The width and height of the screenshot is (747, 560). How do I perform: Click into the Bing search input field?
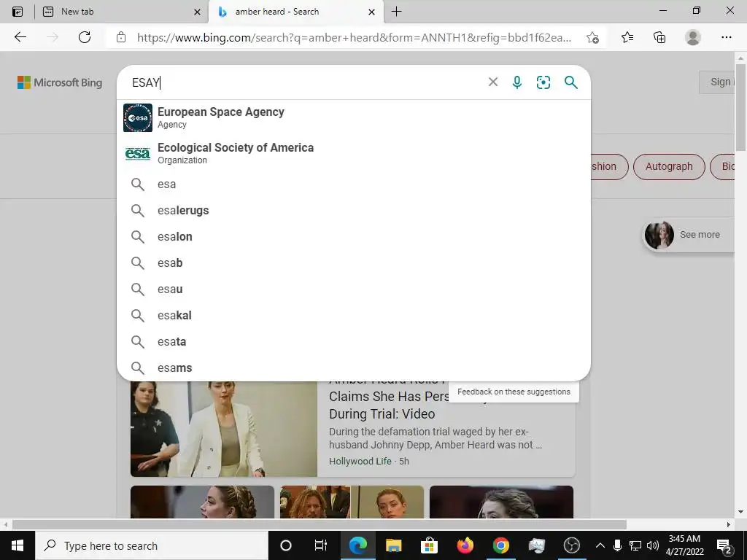click(x=305, y=82)
